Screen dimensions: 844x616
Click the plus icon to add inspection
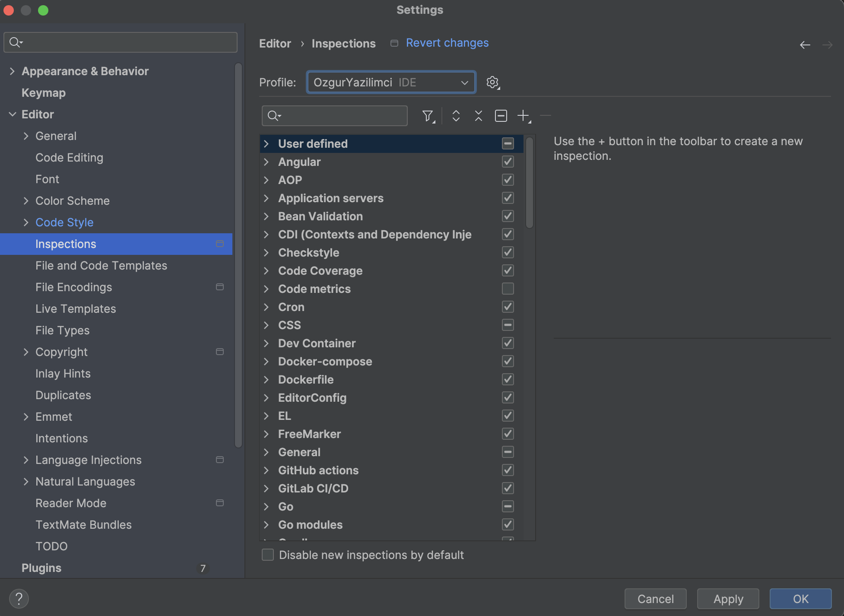pos(523,116)
